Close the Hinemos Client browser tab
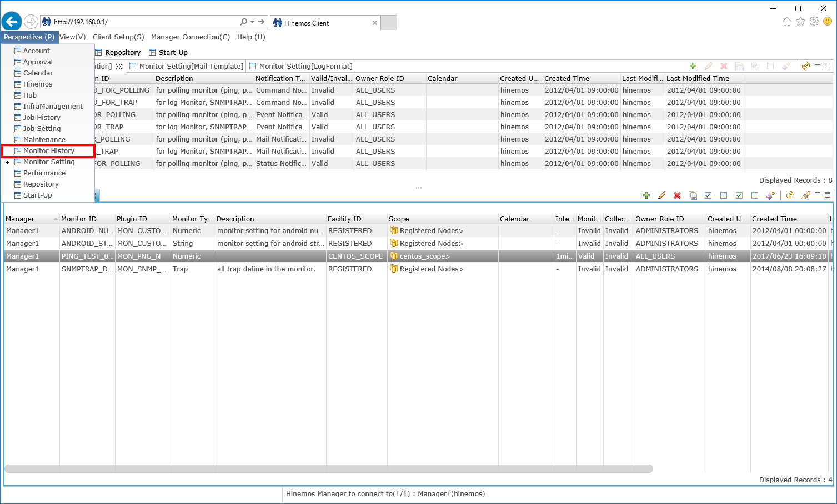 [x=375, y=23]
